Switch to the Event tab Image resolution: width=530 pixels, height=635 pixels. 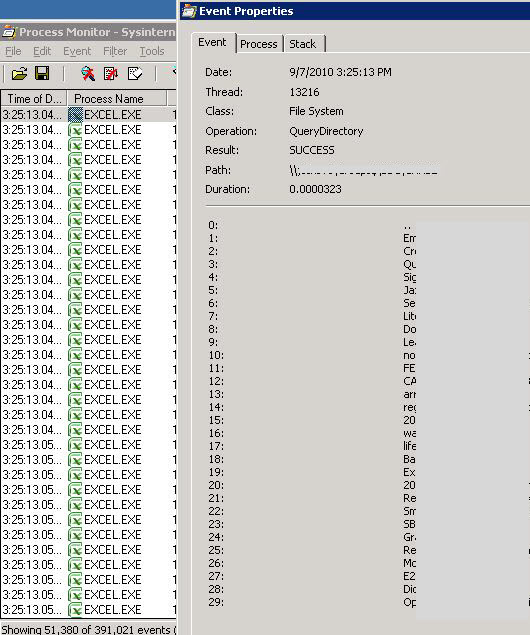pos(212,42)
